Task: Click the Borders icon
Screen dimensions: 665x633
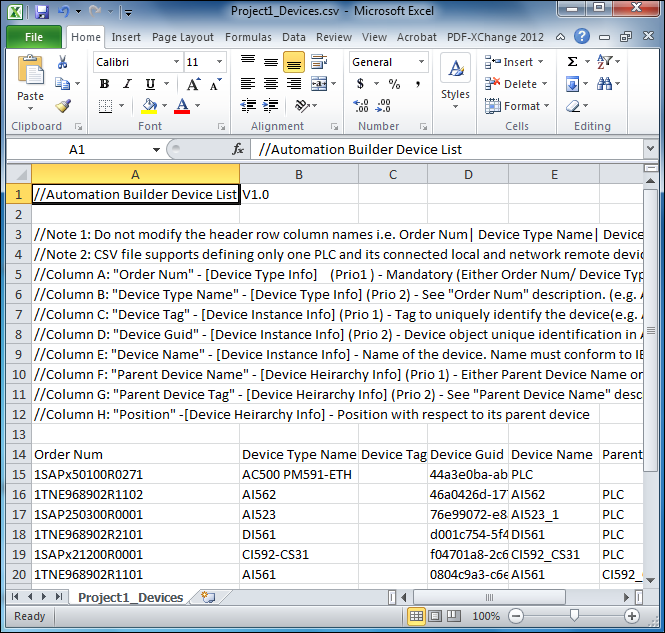Action: (x=105, y=106)
